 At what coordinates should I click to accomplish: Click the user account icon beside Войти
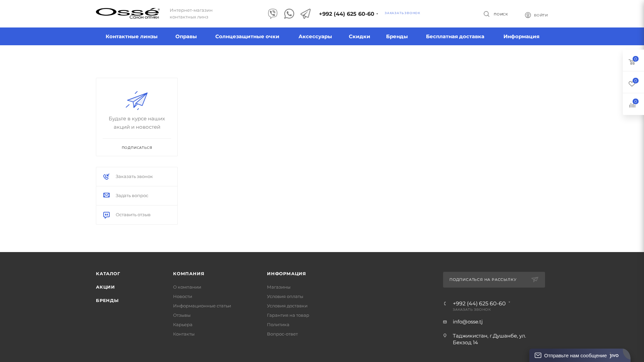tap(528, 15)
